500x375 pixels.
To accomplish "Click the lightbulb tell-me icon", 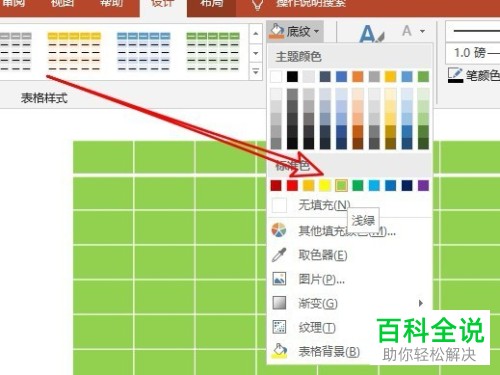I will click(x=257, y=5).
